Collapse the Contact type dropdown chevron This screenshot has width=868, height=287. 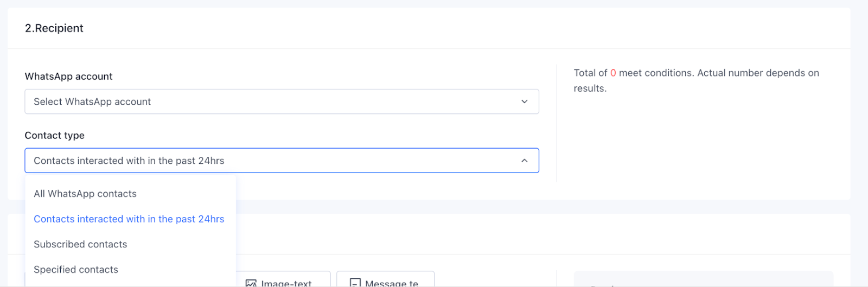click(524, 161)
